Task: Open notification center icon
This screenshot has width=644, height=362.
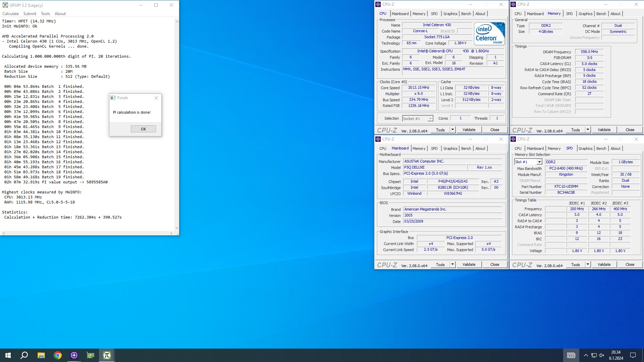Action: tap(633, 355)
